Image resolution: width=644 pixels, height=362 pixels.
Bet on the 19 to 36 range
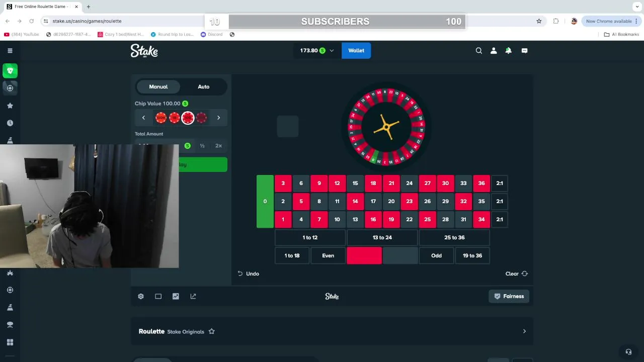[x=472, y=255]
